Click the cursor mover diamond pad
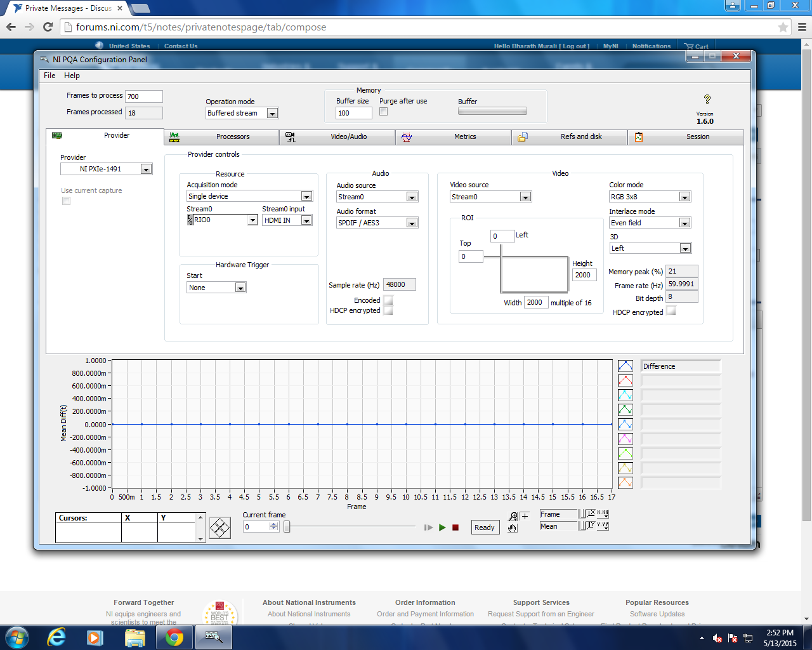 click(219, 528)
